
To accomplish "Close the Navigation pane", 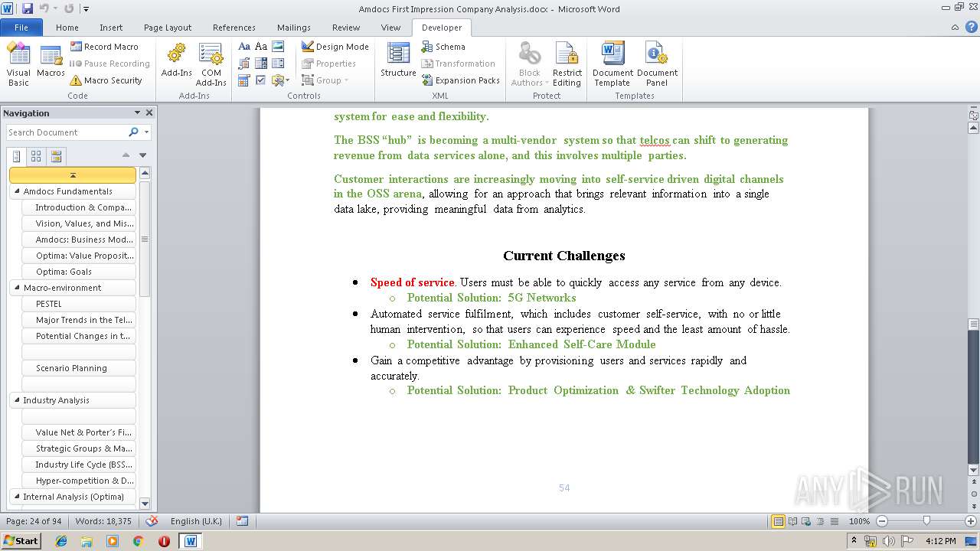I will pyautogui.click(x=149, y=112).
